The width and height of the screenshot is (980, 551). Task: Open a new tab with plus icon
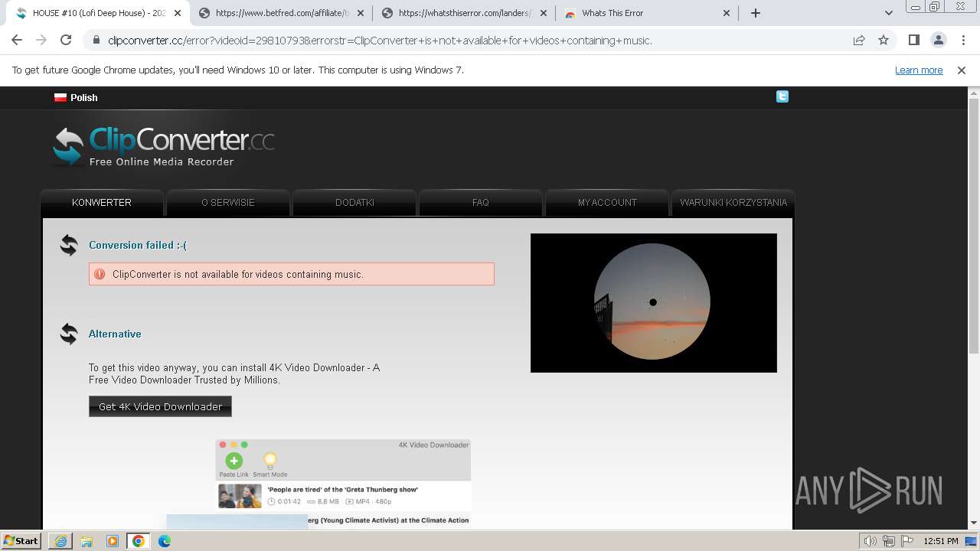point(756,13)
